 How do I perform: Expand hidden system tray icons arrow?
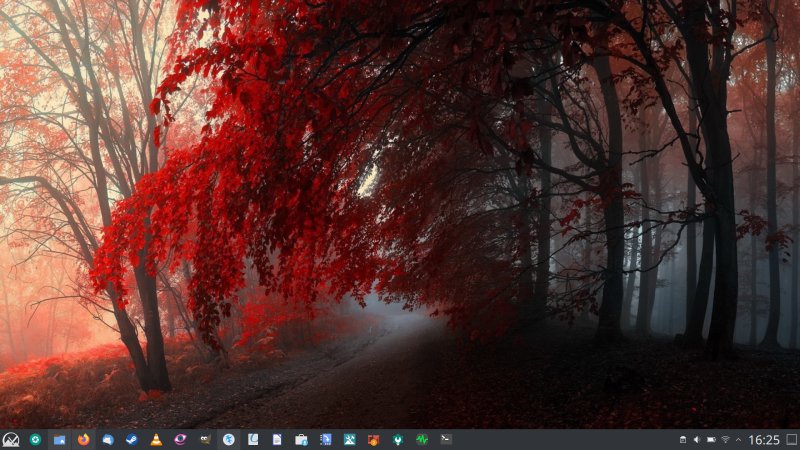coord(738,440)
